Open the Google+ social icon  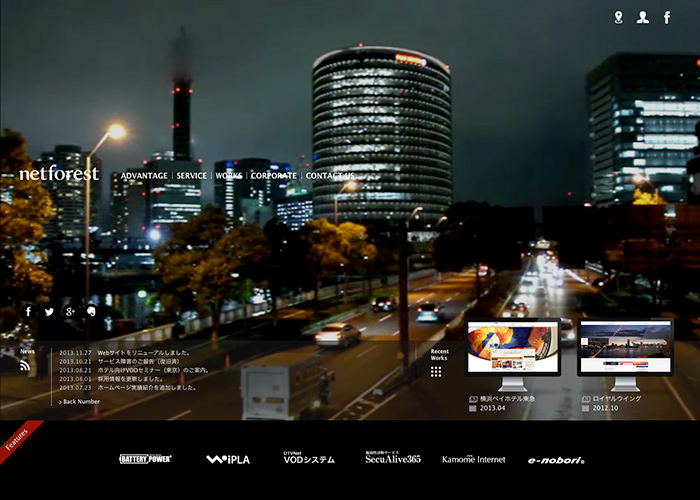[70, 311]
